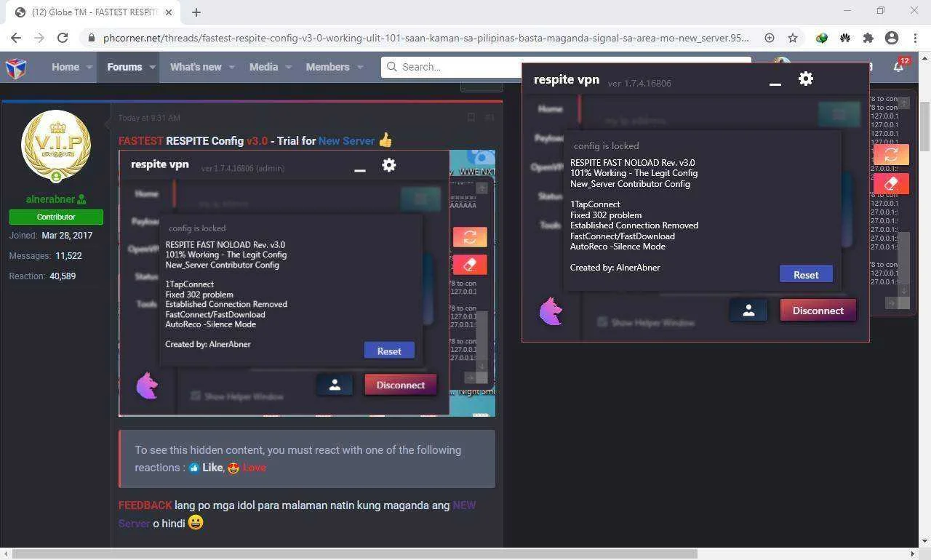The width and height of the screenshot is (931, 560).
Task: Click Reset button in right respite window
Action: click(806, 274)
